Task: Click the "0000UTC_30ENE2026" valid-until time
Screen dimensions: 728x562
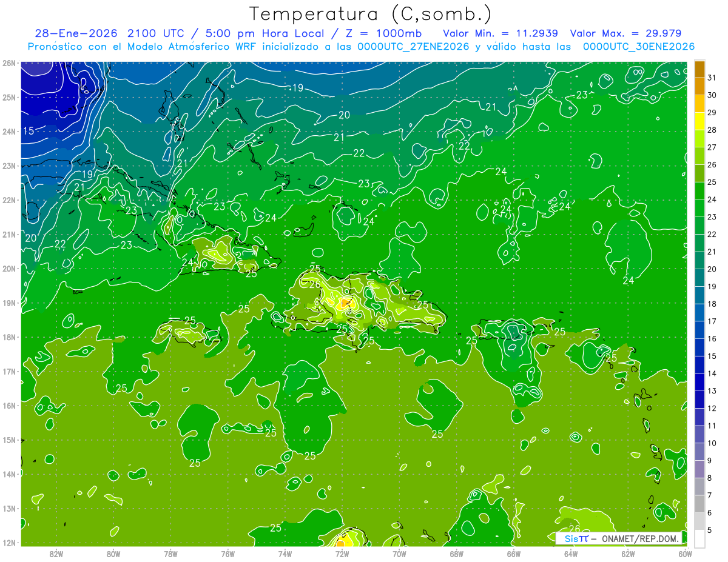Action: pyautogui.click(x=638, y=47)
